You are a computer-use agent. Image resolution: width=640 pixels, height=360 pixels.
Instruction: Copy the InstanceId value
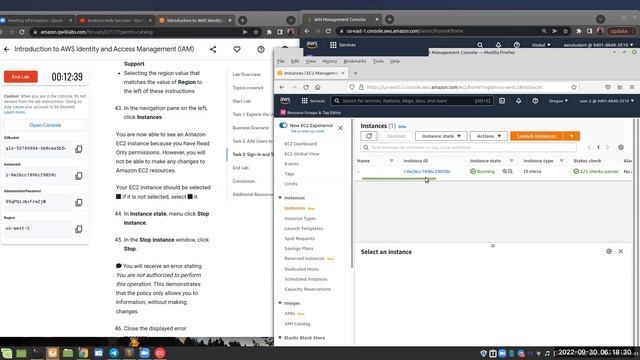79,176
